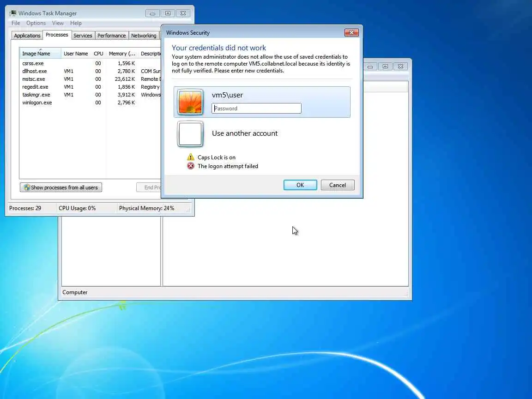This screenshot has height=399, width=532.
Task: Click the Task Manager title bar icon
Action: point(13,13)
